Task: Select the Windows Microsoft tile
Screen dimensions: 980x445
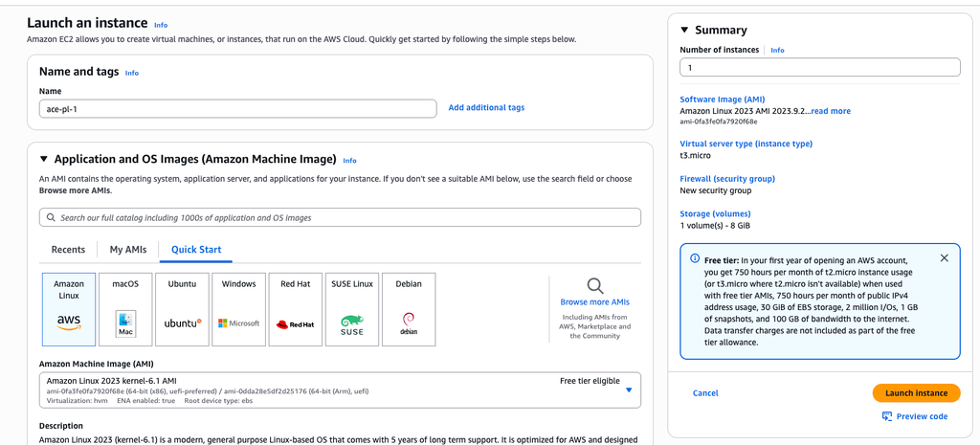Action: click(x=238, y=309)
